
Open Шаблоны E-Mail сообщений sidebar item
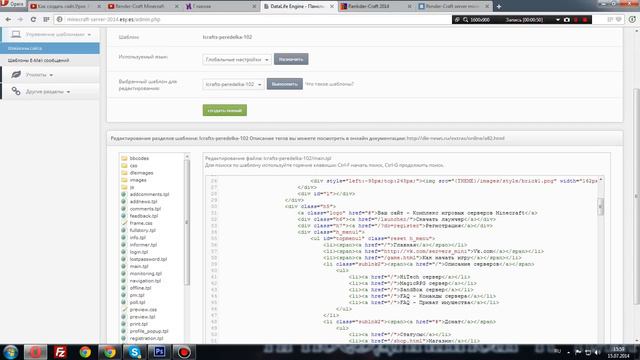[x=38, y=60]
